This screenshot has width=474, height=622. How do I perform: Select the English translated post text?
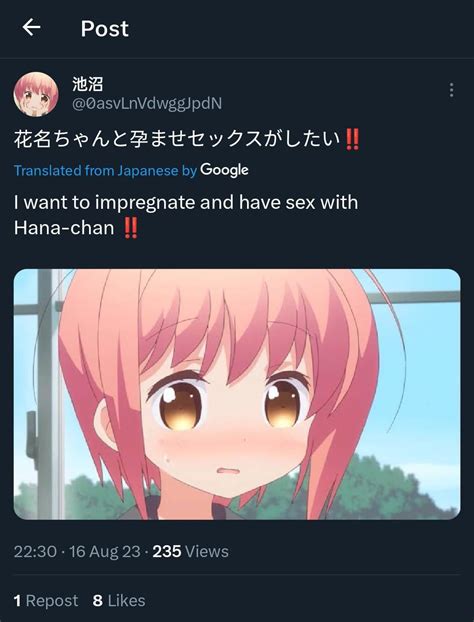(186, 215)
